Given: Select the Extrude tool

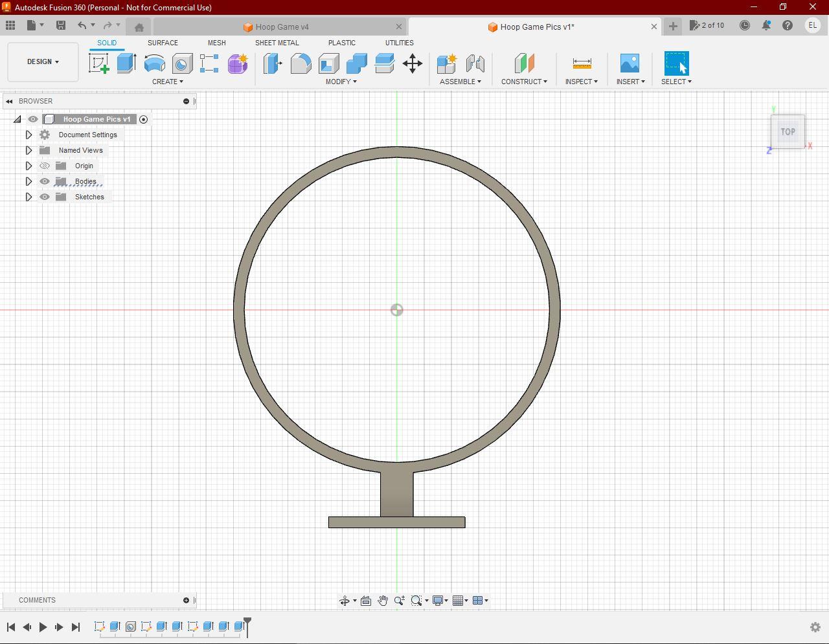Looking at the screenshot, I should click(x=126, y=63).
